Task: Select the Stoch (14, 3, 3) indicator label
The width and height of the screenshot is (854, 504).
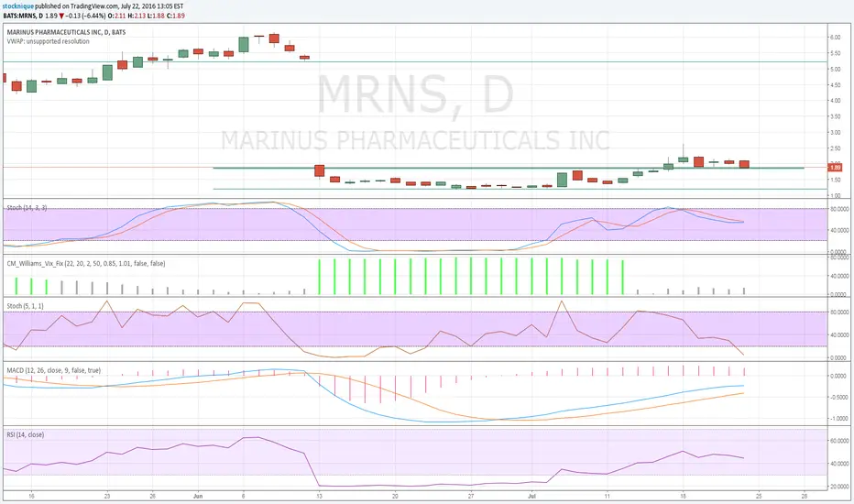Action: [x=27, y=208]
